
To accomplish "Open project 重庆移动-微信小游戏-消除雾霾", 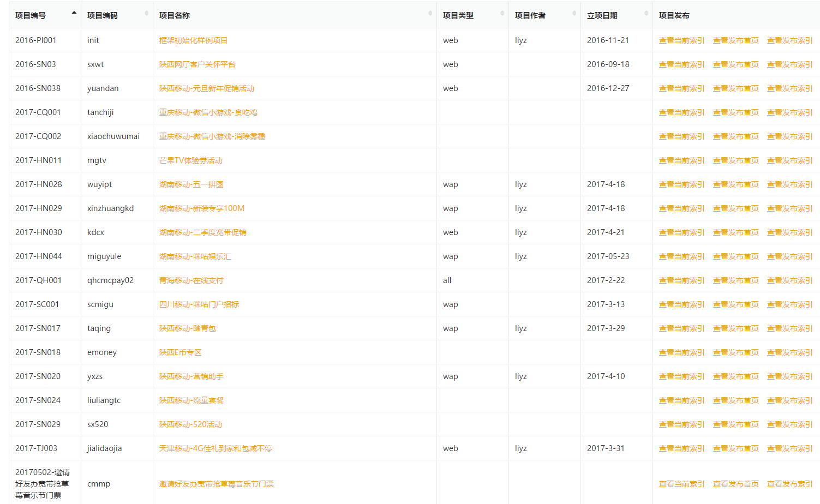I will coord(212,136).
